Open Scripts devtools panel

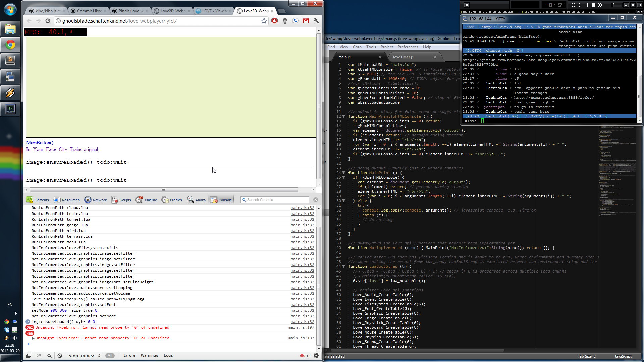121,200
